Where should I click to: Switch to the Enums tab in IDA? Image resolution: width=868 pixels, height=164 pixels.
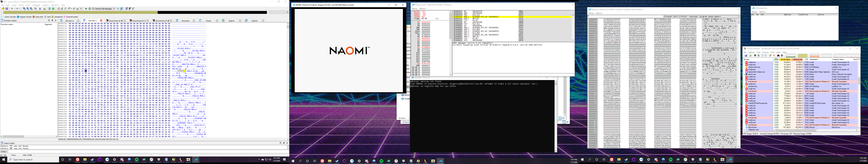click(209, 21)
